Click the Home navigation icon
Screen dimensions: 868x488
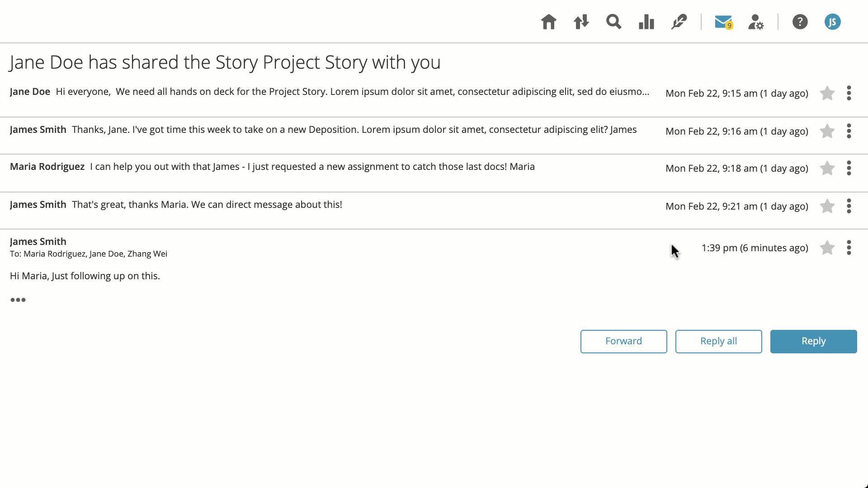click(549, 22)
